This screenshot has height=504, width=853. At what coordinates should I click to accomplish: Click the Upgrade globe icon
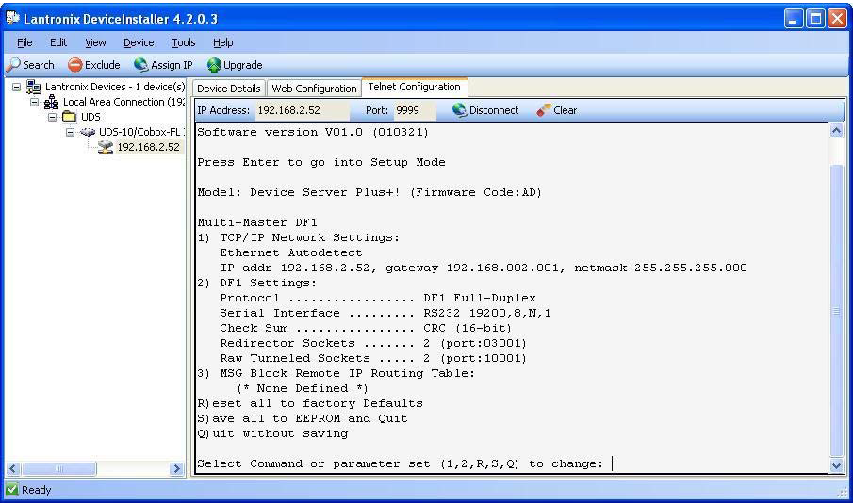214,65
